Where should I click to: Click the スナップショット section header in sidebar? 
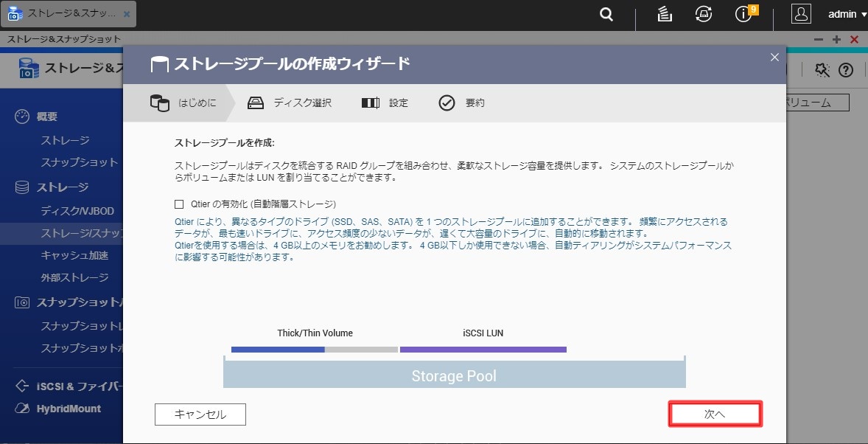[79, 302]
